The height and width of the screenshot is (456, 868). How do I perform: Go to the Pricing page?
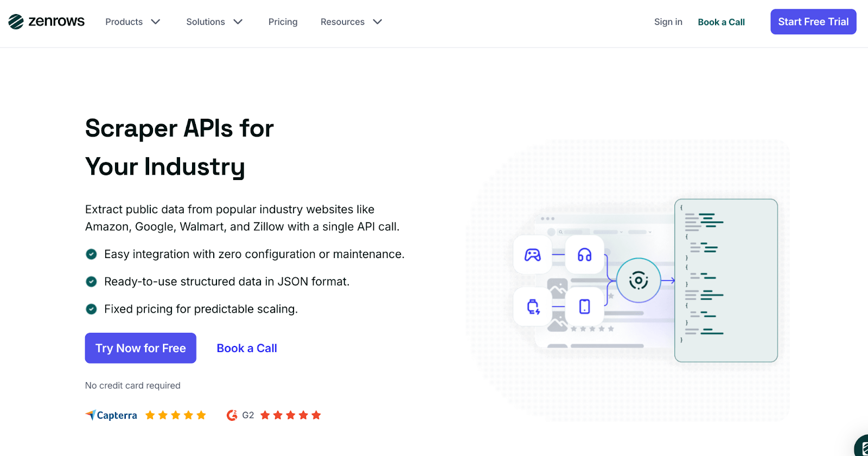point(283,22)
